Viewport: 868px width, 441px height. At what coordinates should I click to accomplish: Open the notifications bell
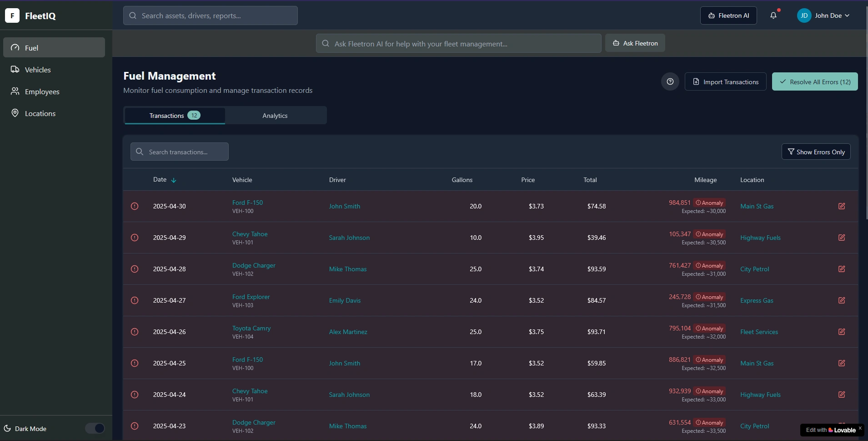[773, 15]
